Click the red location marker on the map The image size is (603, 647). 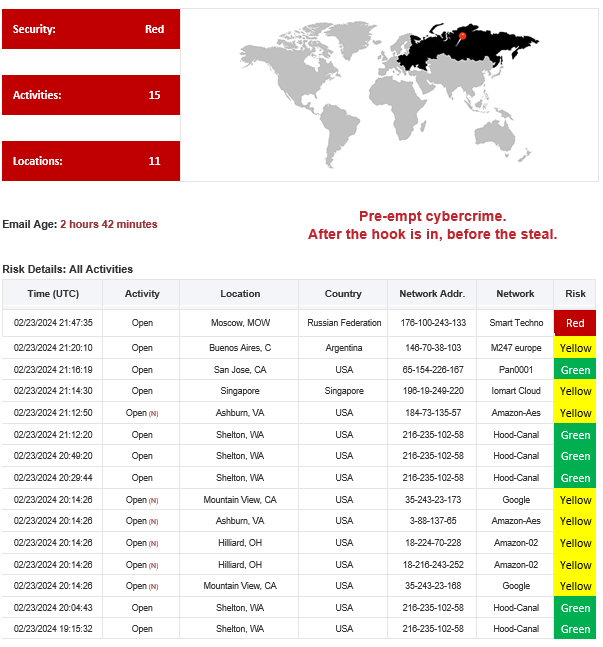[x=462, y=37]
